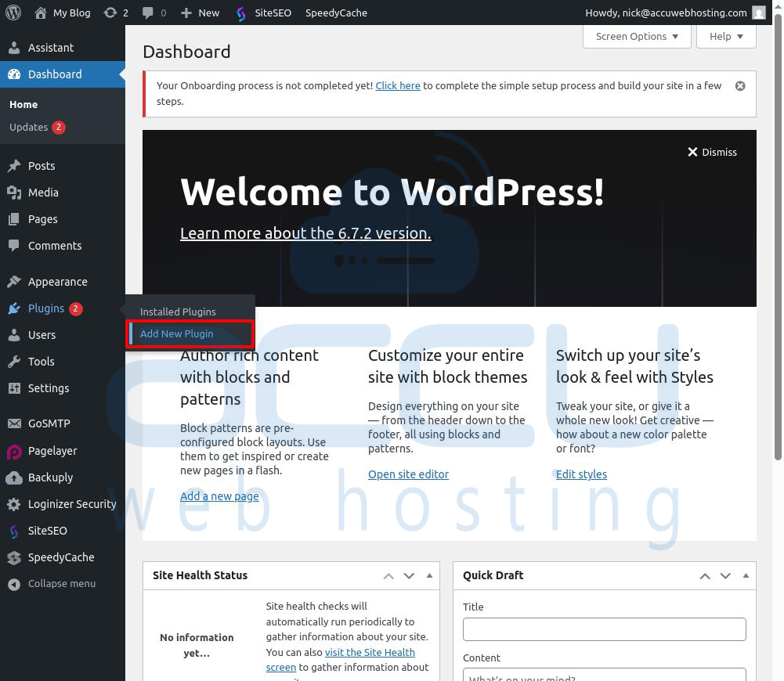Click the Users icon in sidebar
This screenshot has width=784, height=681.
pyautogui.click(x=14, y=335)
